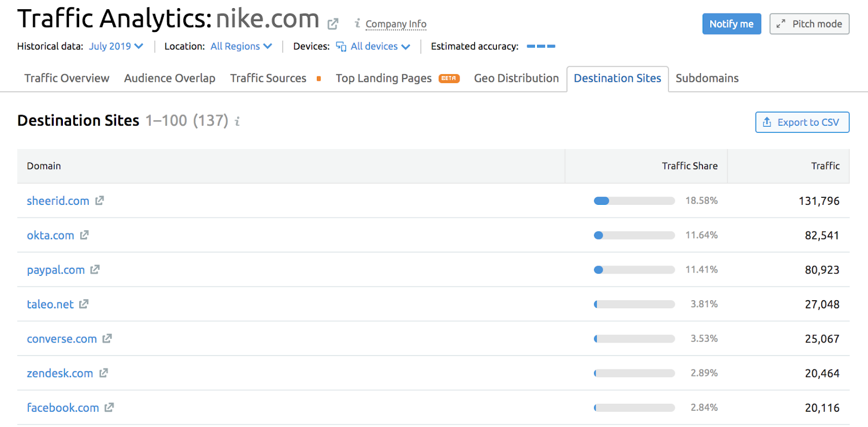Select the 18.58% traffic share value

701,200
